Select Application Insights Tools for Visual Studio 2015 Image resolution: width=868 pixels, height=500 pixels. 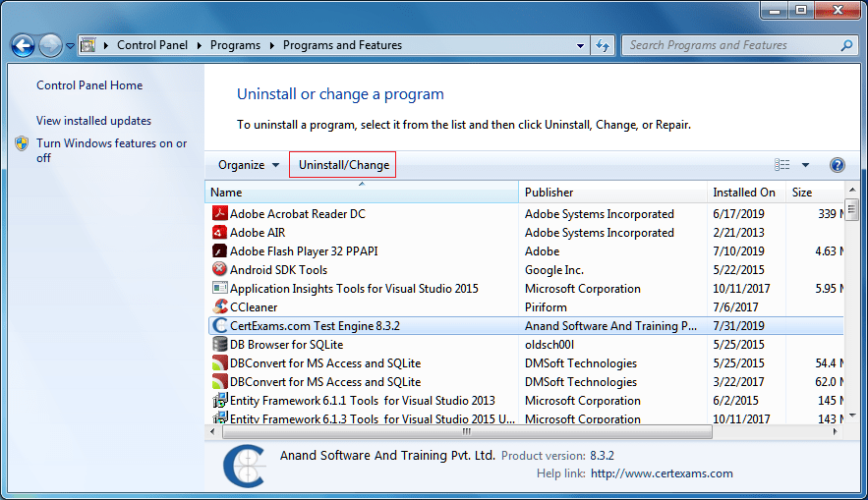[354, 289]
